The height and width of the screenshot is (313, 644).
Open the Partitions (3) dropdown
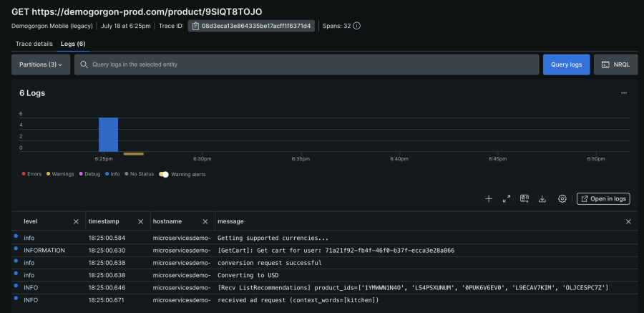coord(41,64)
